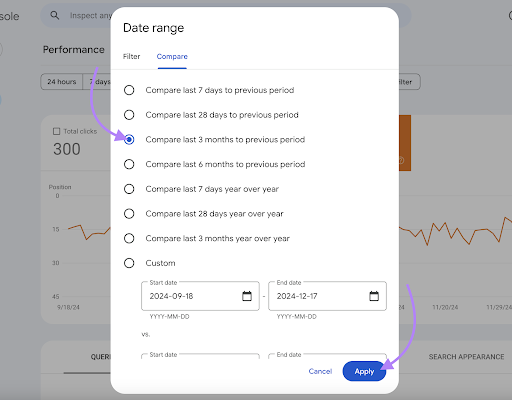512x400 pixels.
Task: Click the Performance page heading
Action: click(74, 50)
